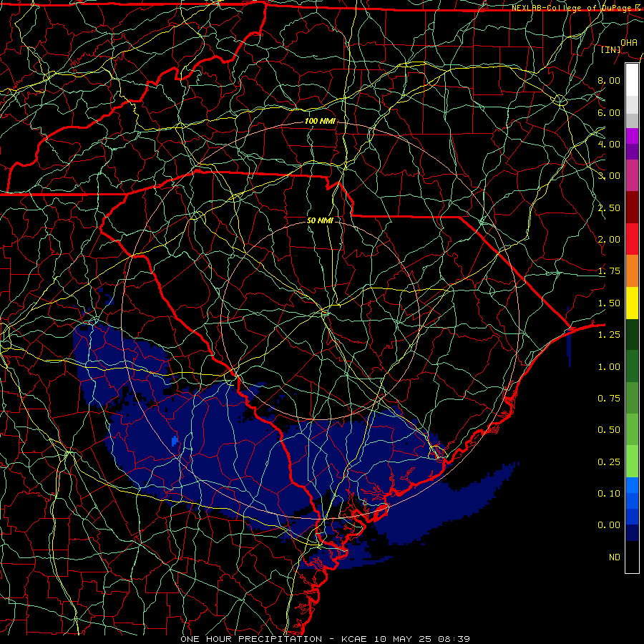Viewport: 644px width, 644px height.
Task: Click the 0.25 legend value
Action: pyautogui.click(x=609, y=462)
